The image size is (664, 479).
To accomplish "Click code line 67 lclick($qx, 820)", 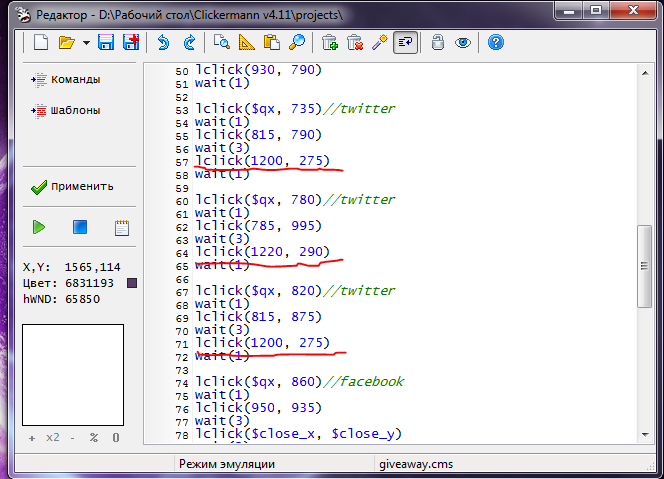I will pos(258,291).
